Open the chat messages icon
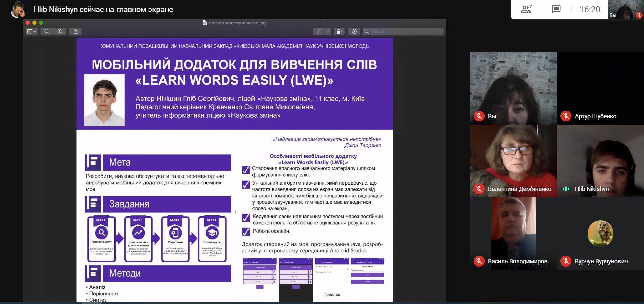The width and height of the screenshot is (644, 304). pyautogui.click(x=556, y=9)
